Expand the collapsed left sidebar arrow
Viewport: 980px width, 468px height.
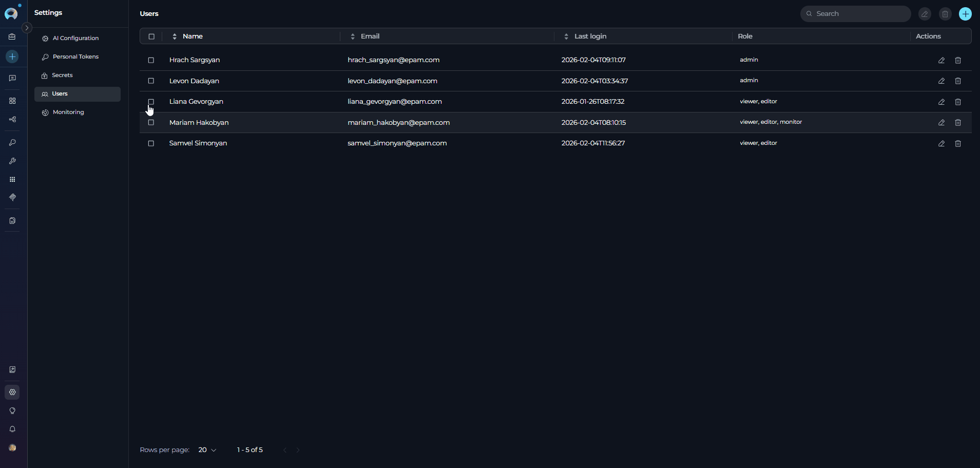[x=27, y=28]
